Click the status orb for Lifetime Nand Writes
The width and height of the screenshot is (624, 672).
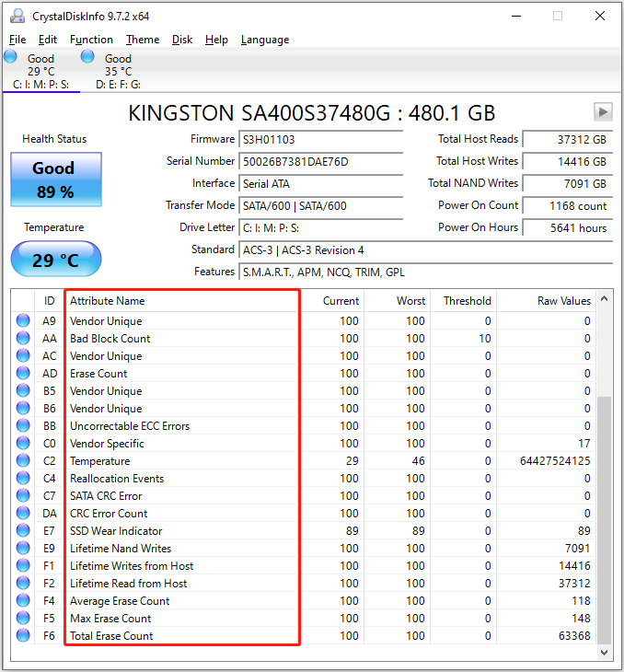[x=23, y=548]
